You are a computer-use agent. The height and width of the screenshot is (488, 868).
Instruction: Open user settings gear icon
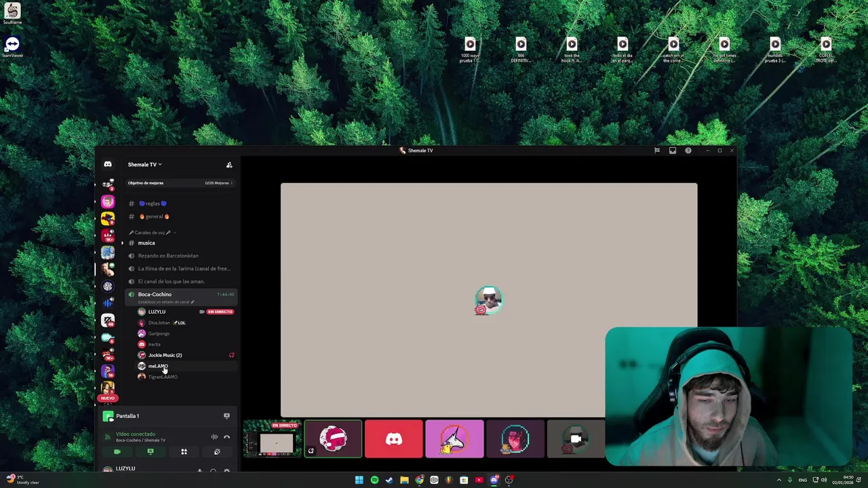[226, 470]
